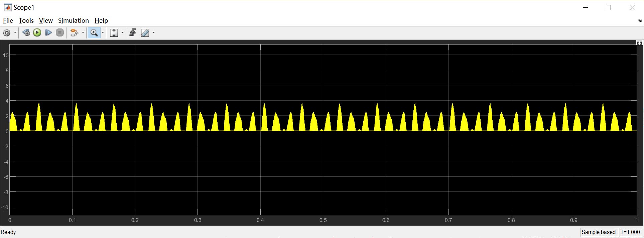Expand the configuration gear dropdown arrow
Image resolution: width=644 pixels, height=238 pixels.
15,33
